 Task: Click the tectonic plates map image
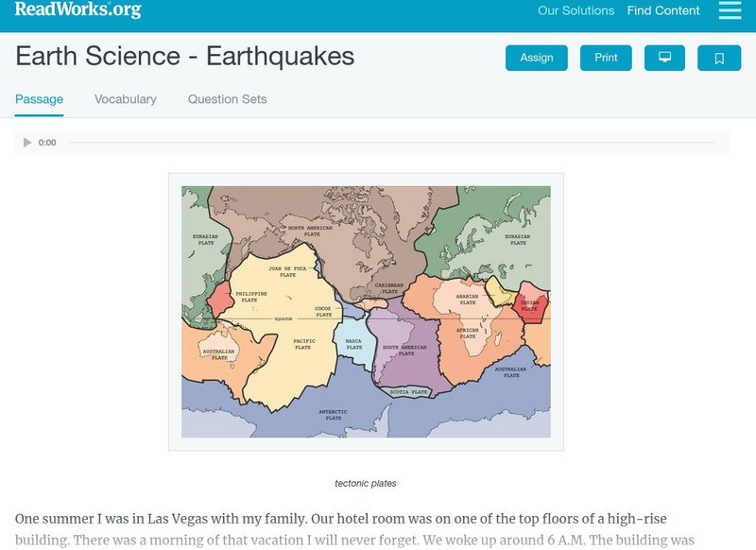(366, 312)
